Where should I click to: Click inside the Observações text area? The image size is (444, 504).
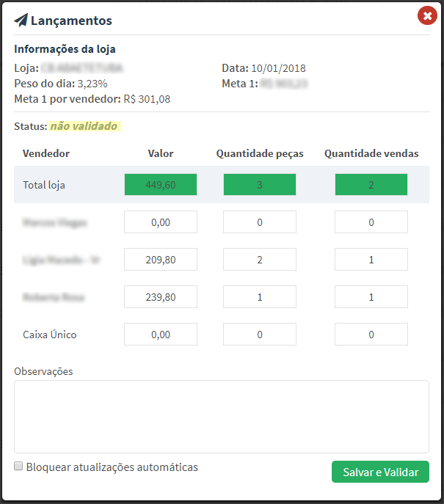pyautogui.click(x=221, y=416)
